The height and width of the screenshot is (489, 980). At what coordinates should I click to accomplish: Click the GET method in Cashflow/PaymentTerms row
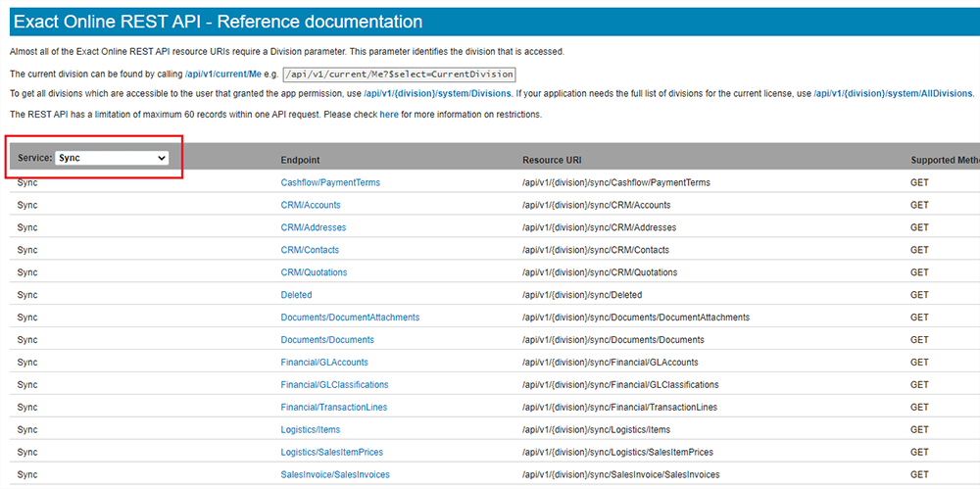(x=919, y=182)
